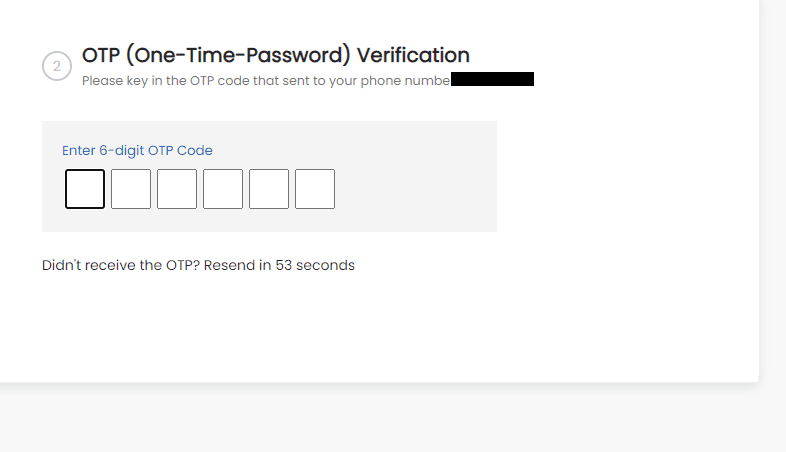Click the sixth OTP digit box
This screenshot has height=452, width=786.
coord(315,189)
